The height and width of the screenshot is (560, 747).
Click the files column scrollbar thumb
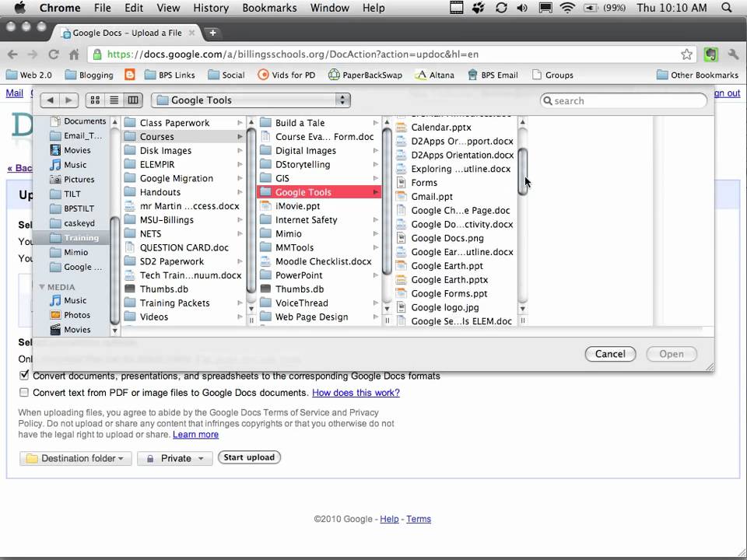[523, 171]
